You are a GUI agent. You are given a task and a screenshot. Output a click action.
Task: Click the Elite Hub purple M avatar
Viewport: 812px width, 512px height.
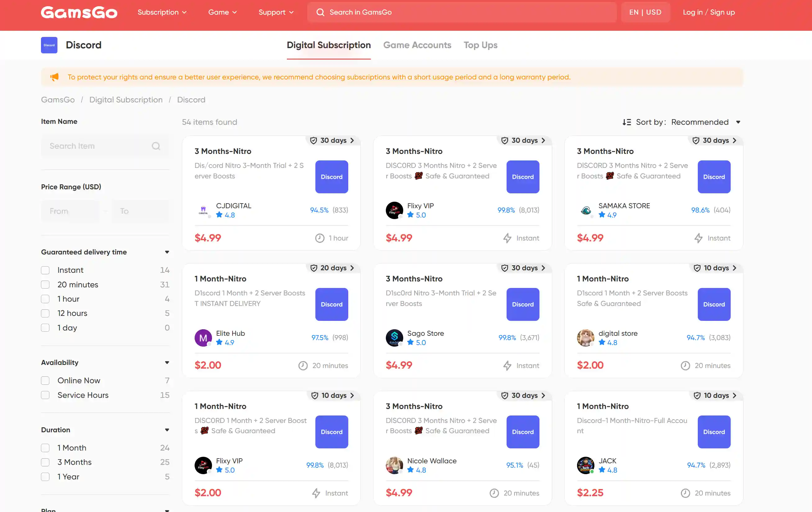click(203, 338)
